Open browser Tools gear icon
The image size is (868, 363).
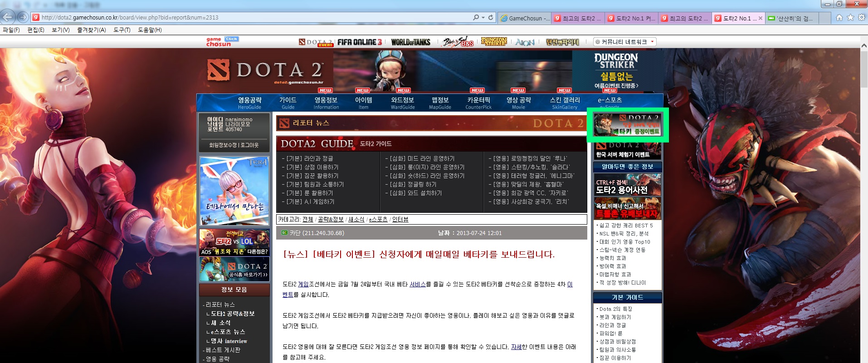click(x=861, y=17)
